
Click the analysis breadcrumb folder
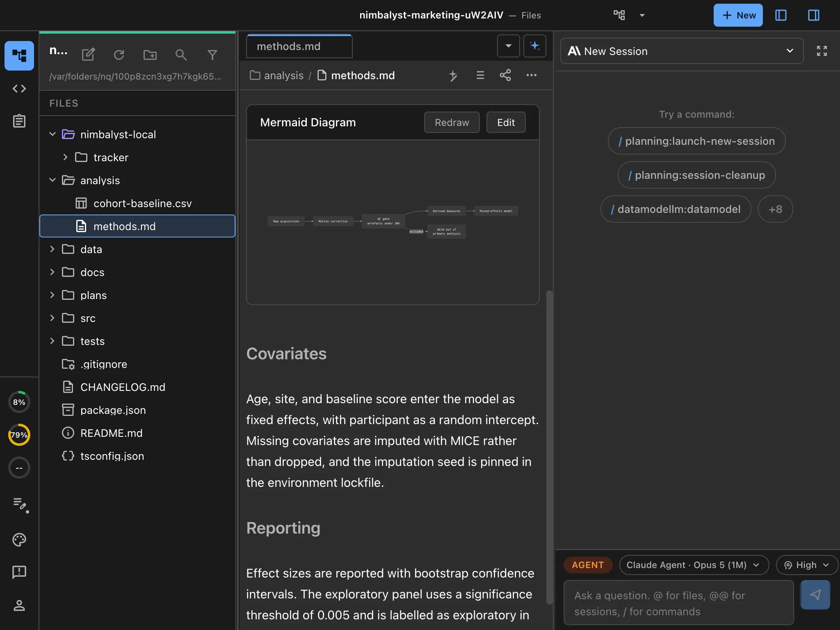(x=277, y=75)
